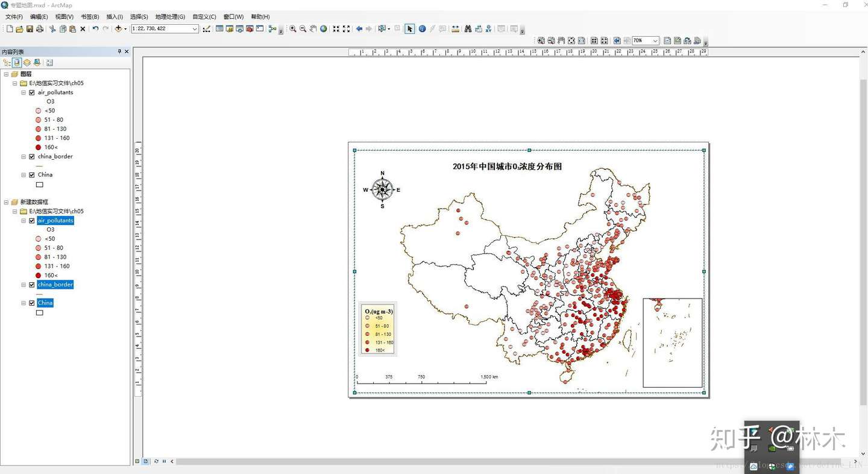This screenshot has height=474, width=868.
Task: Collapse the 新建数据框 data frame node
Action: coord(6,202)
